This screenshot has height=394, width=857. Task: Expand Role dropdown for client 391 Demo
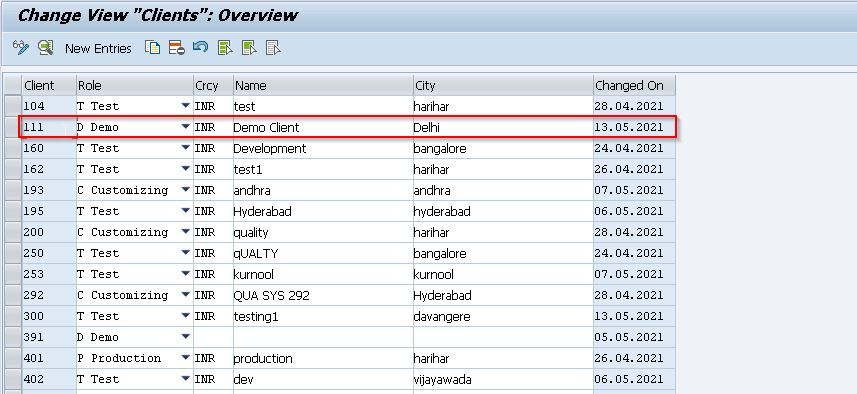tap(186, 337)
